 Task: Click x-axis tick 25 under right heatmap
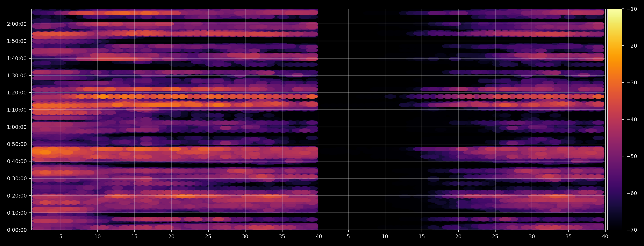[495, 236]
